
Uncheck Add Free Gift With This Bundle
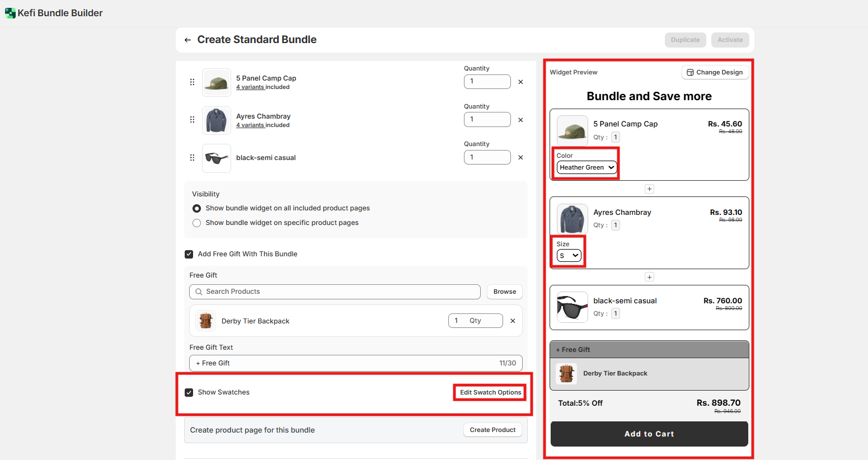[x=189, y=254]
